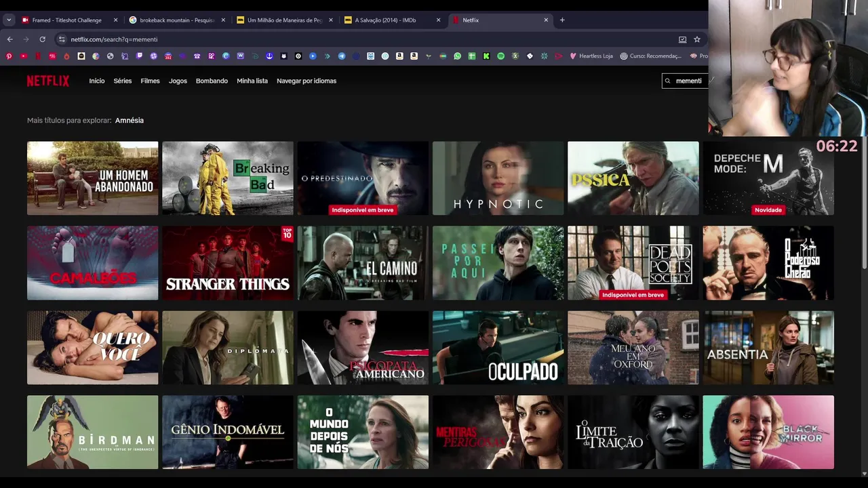Click the Netflix logo
Screen dimensions: 868x488
tap(48, 81)
